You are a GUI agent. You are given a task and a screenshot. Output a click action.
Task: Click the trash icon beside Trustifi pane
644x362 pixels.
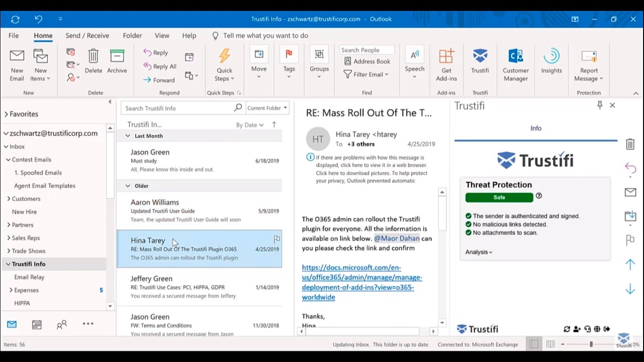tap(630, 144)
